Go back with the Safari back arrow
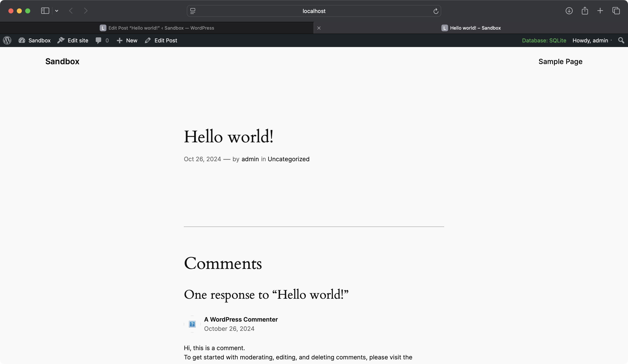 [71, 11]
